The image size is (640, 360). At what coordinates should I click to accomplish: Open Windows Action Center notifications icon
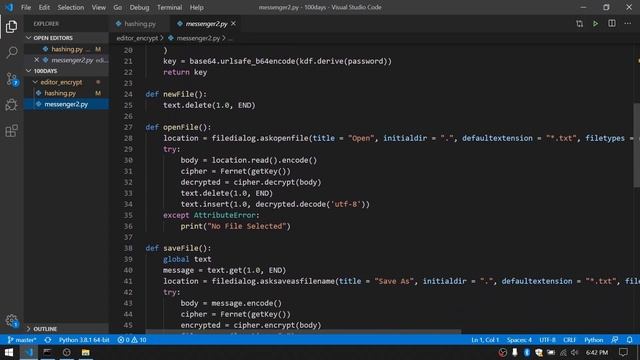[x=623, y=352]
